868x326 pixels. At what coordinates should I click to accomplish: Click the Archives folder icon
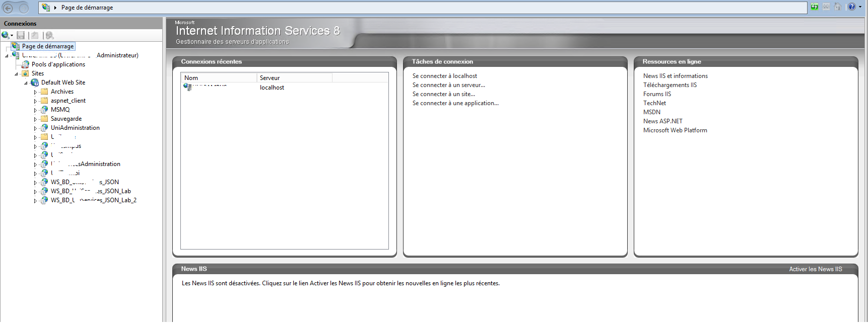pos(44,92)
